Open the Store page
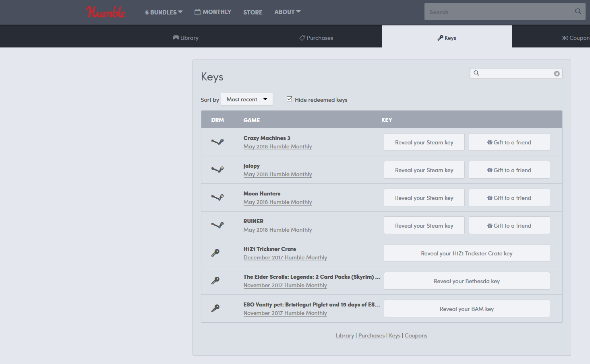 [253, 12]
